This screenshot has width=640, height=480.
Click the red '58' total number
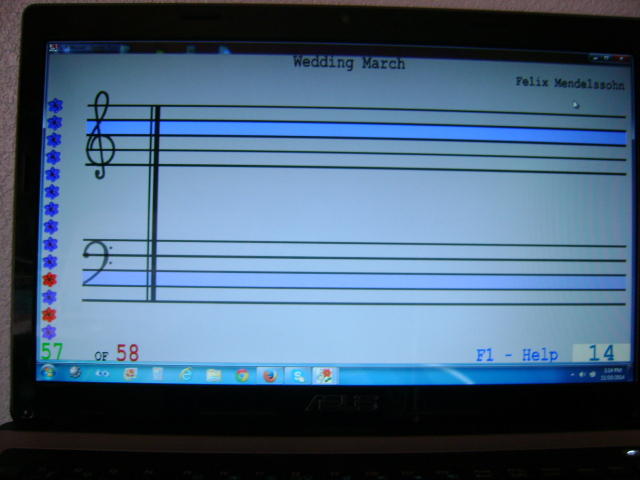click(128, 353)
